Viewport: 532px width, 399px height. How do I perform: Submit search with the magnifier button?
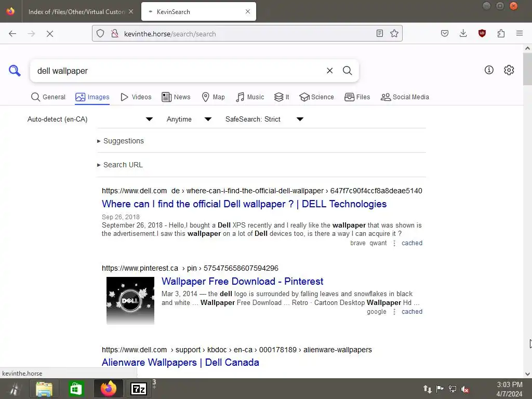[x=347, y=71]
